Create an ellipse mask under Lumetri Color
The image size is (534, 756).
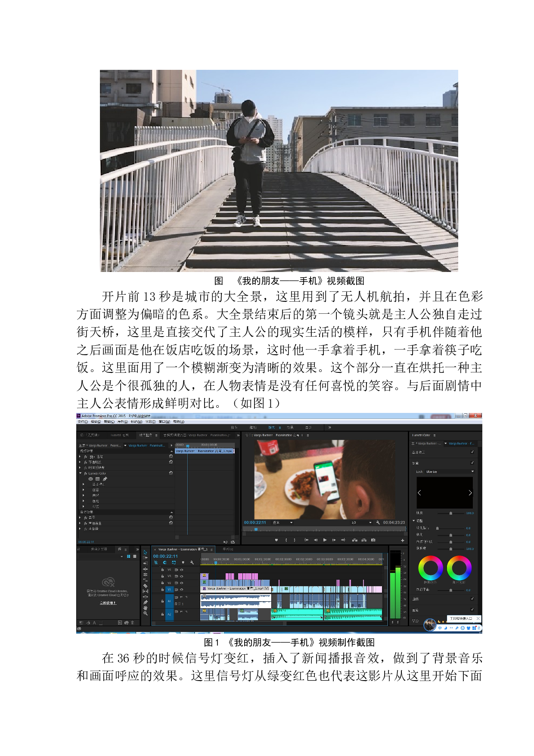[90, 479]
